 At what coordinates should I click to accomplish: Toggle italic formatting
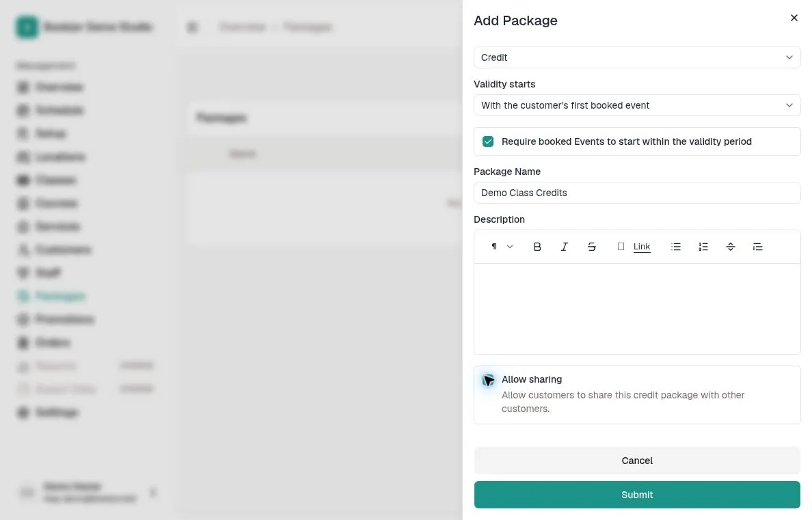565,247
